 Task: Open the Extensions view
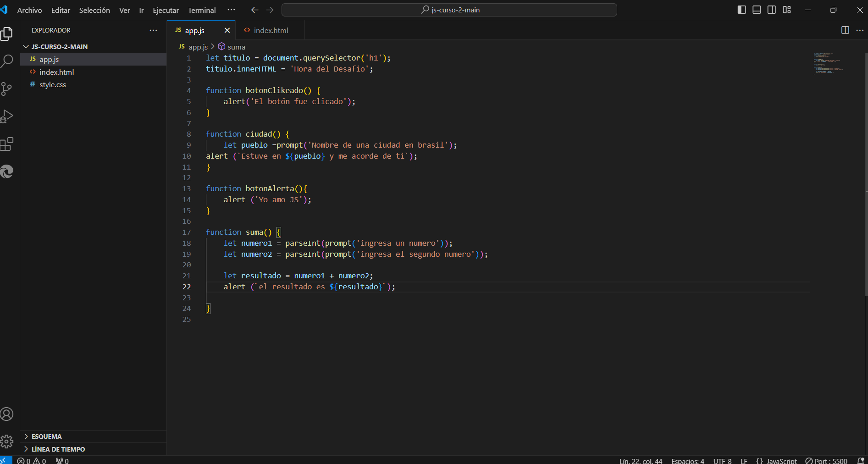click(x=7, y=144)
